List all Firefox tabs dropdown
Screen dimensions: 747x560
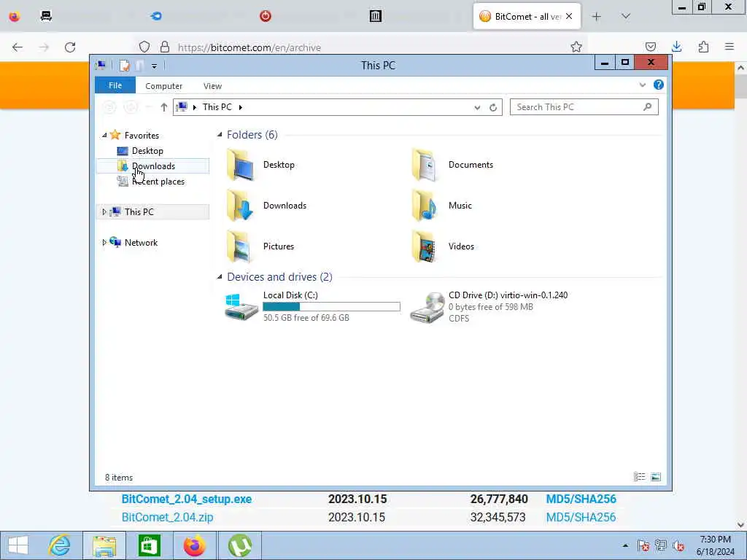tap(626, 17)
